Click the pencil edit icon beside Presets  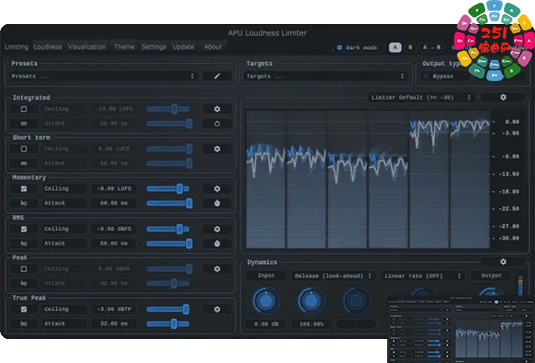(x=217, y=76)
